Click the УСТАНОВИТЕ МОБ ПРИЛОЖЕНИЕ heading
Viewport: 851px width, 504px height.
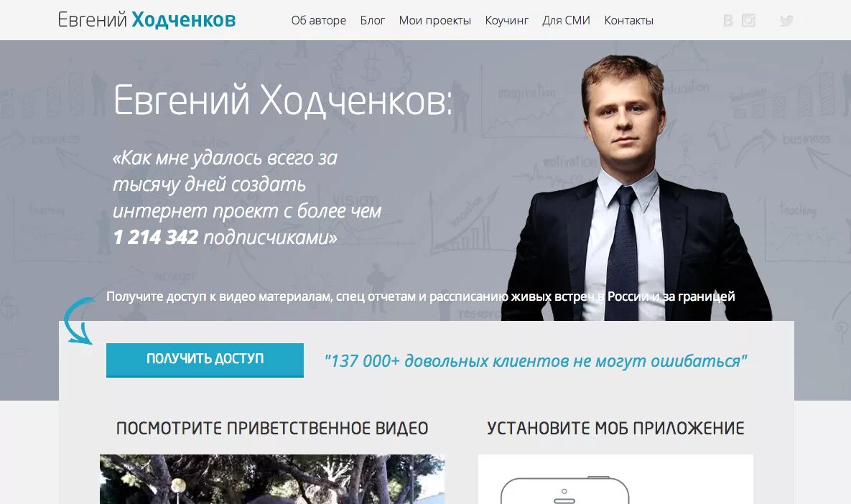click(615, 428)
